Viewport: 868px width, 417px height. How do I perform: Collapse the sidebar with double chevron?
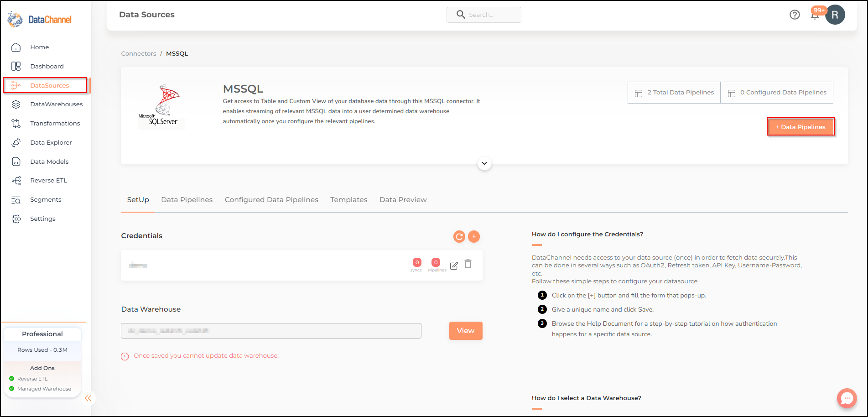pos(88,398)
